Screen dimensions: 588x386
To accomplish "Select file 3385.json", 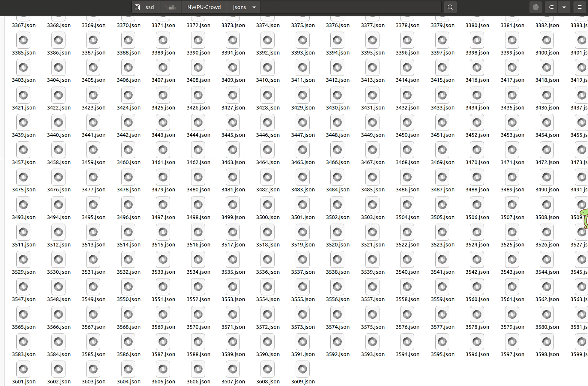I will pos(23,40).
